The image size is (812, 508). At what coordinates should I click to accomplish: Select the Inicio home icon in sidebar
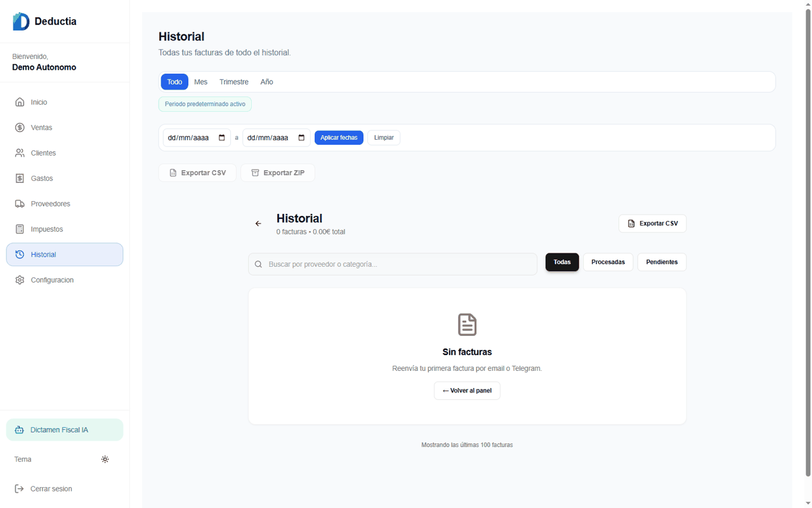(x=20, y=102)
